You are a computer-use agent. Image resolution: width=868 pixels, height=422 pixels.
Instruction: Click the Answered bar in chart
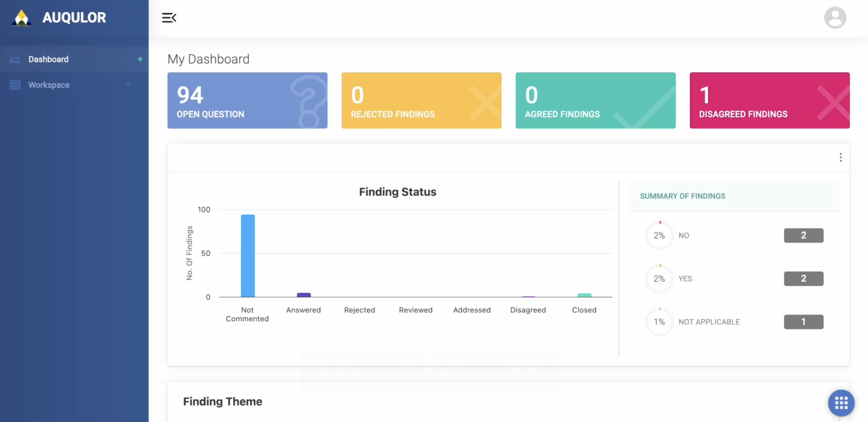point(304,295)
